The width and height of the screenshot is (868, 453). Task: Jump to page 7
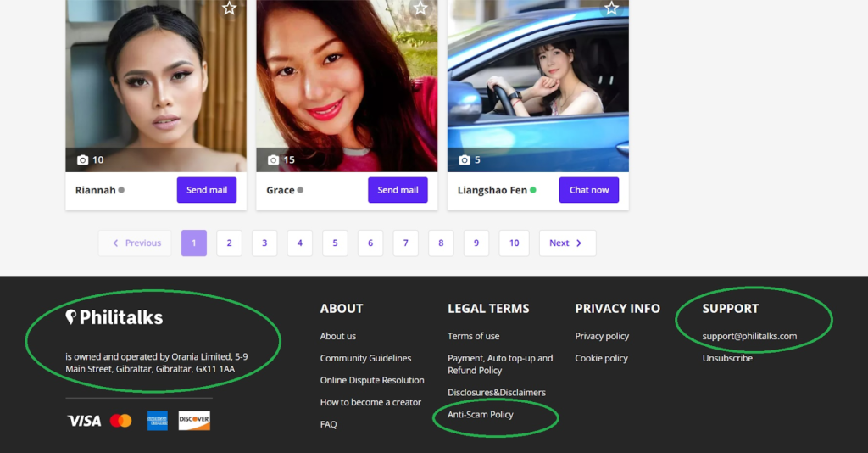[x=406, y=243]
